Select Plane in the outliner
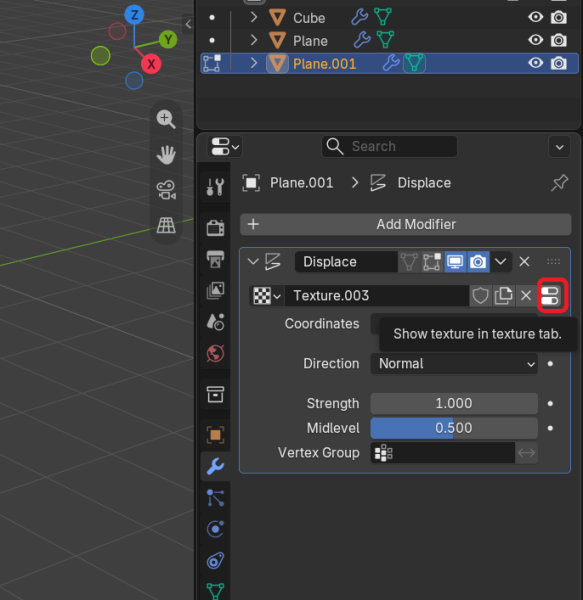The image size is (583, 600). pos(310,41)
